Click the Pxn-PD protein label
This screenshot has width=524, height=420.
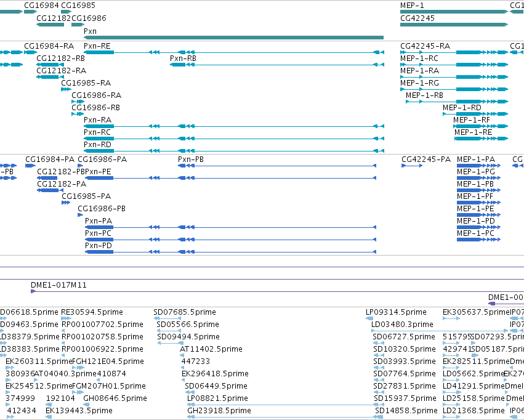[99, 246]
